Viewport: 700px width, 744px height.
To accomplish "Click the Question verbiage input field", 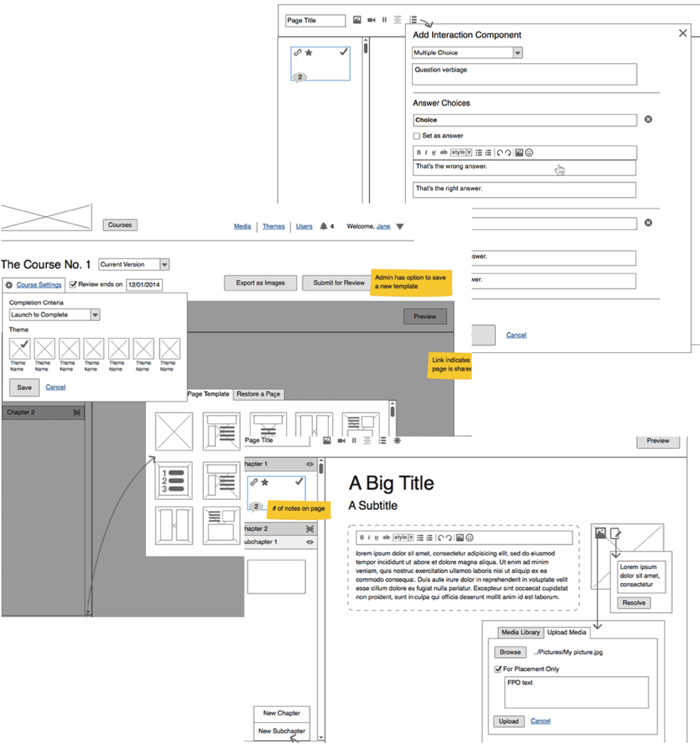I will [x=524, y=74].
